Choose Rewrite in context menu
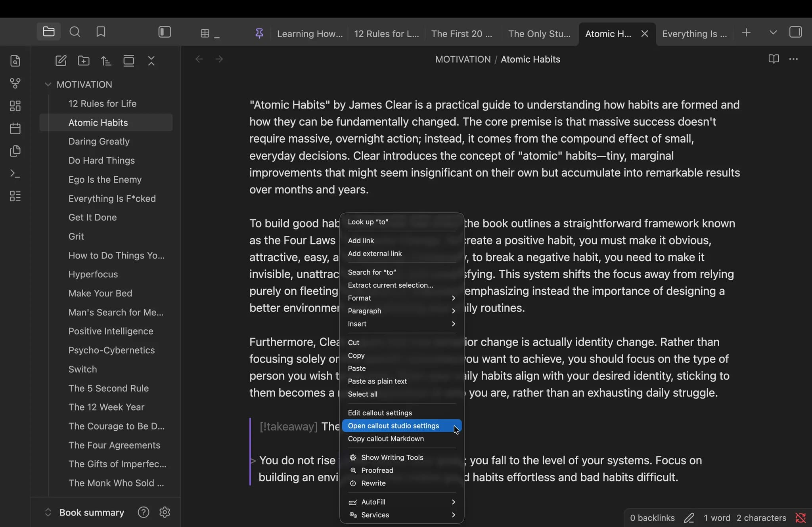812x527 pixels. pyautogui.click(x=402, y=483)
